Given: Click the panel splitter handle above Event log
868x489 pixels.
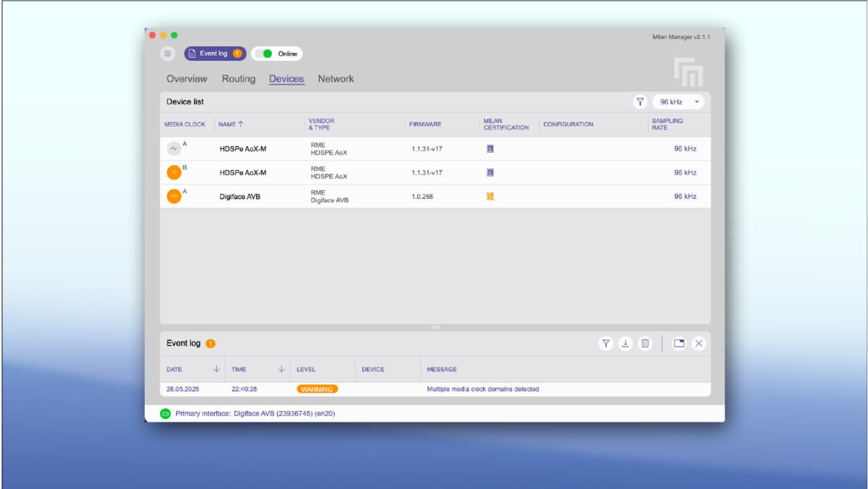Looking at the screenshot, I should pyautogui.click(x=435, y=328).
